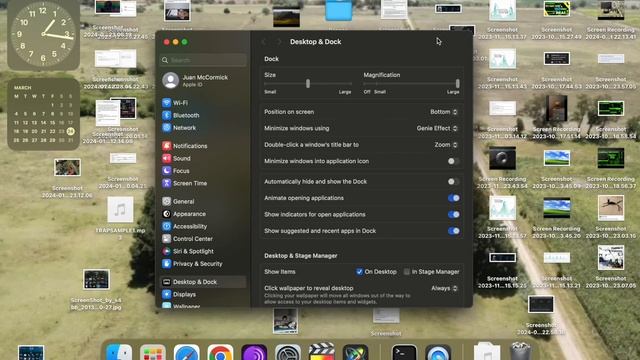Launch Safari from the Dock

tap(187, 353)
